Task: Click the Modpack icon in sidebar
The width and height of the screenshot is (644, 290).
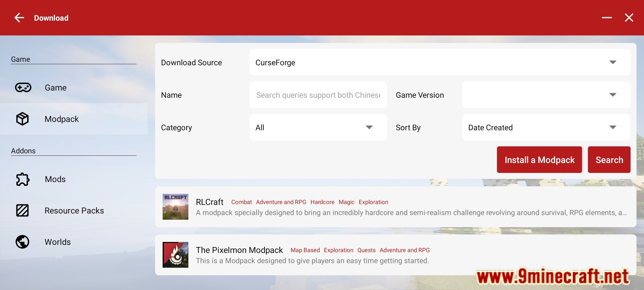Action: click(23, 119)
